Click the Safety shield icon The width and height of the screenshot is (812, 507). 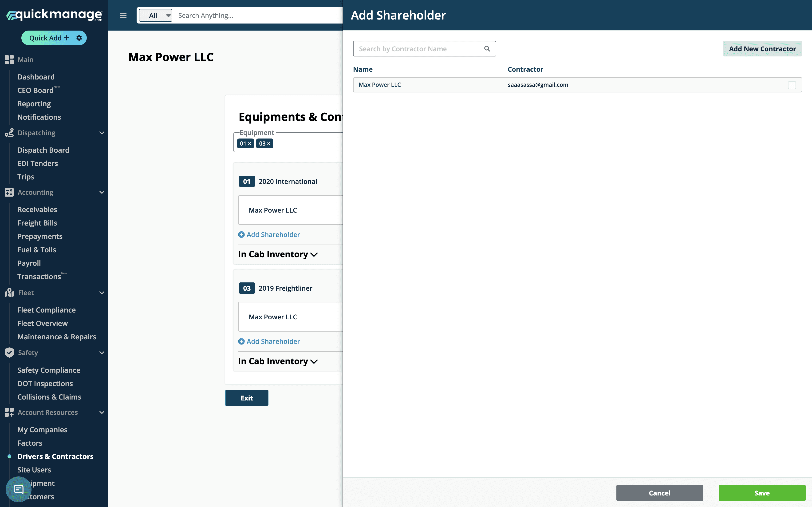pyautogui.click(x=9, y=353)
